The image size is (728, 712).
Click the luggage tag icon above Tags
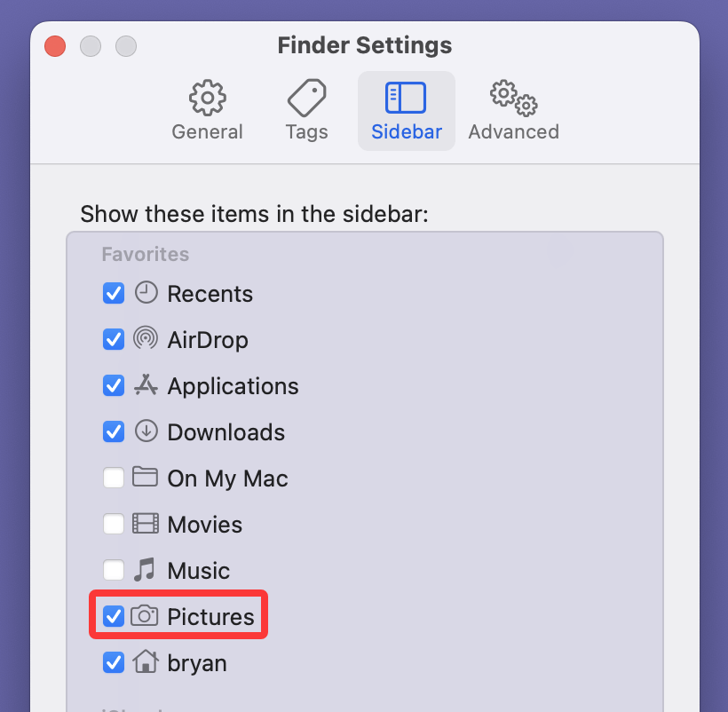tap(306, 97)
